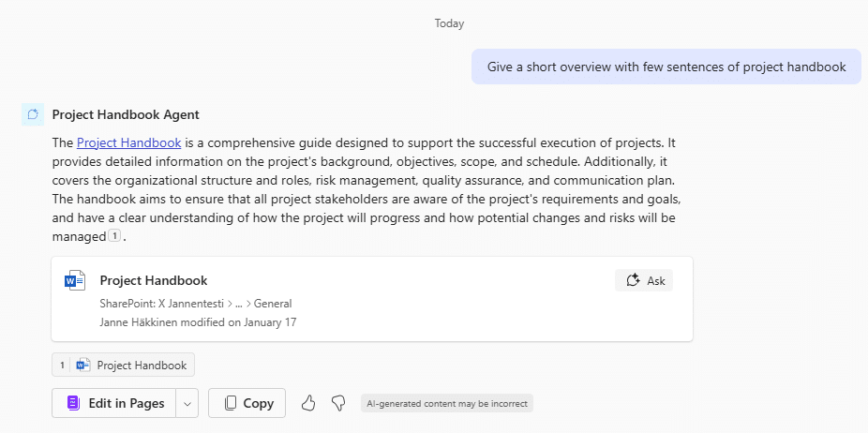Screen dimensions: 868x433
Task: Open the Project Handbook reference chip
Action: [123, 365]
